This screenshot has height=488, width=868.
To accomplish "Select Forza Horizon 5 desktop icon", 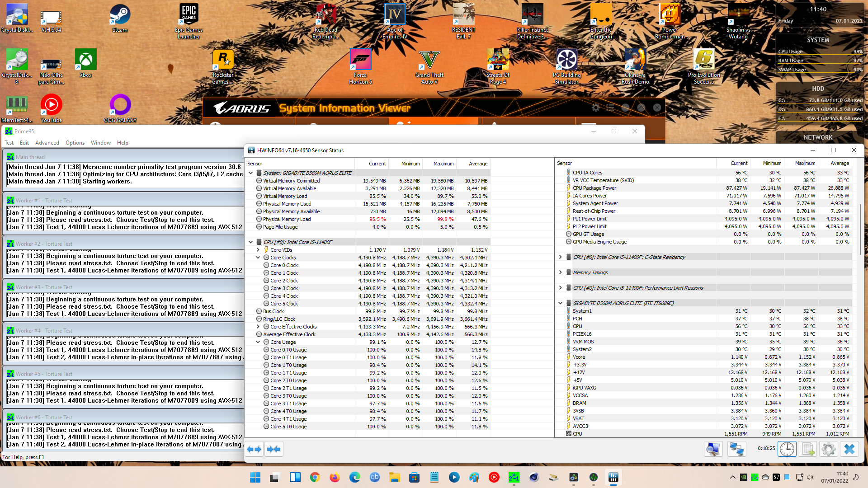I will click(x=360, y=66).
